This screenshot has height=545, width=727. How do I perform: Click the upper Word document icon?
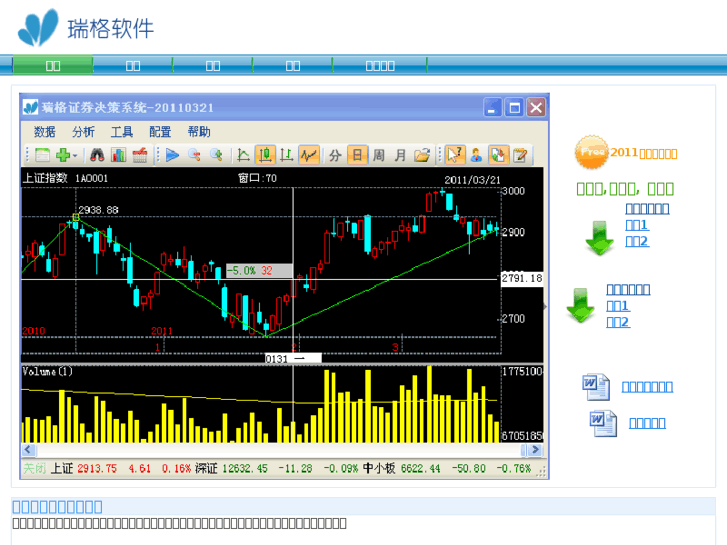pos(596,386)
